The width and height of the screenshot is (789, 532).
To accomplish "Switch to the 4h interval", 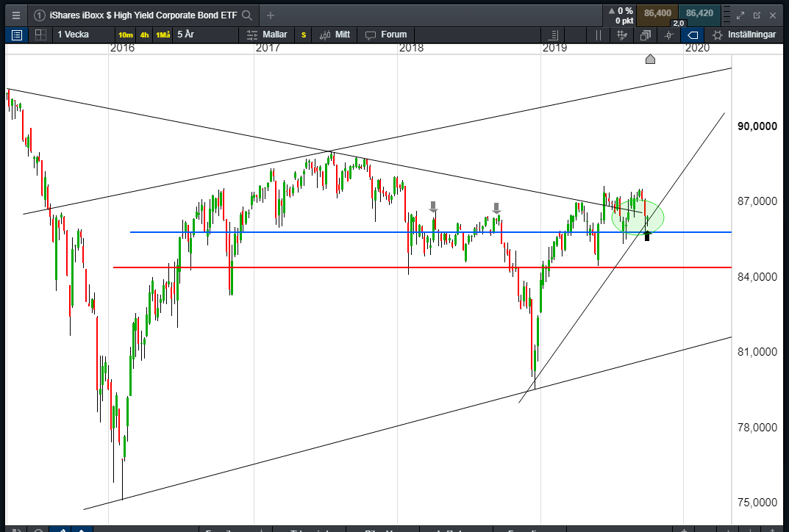I will coord(144,35).
